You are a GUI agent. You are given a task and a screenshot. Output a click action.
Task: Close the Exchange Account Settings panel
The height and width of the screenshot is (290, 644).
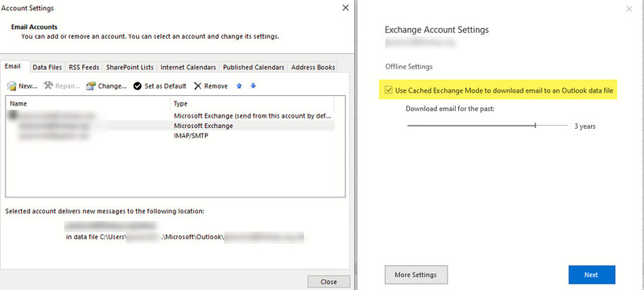click(630, 9)
